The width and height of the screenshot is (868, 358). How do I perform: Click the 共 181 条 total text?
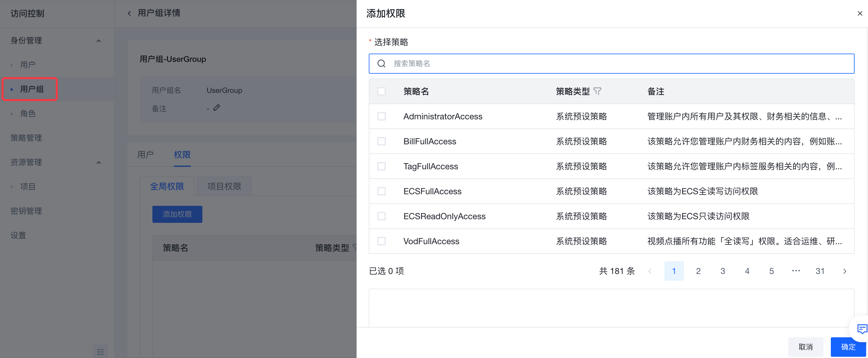[617, 271]
